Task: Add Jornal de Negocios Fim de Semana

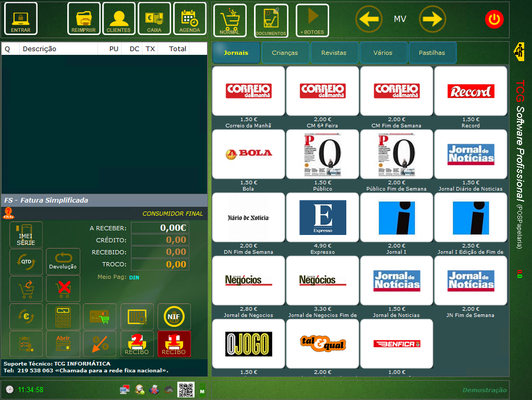Action: (322, 280)
